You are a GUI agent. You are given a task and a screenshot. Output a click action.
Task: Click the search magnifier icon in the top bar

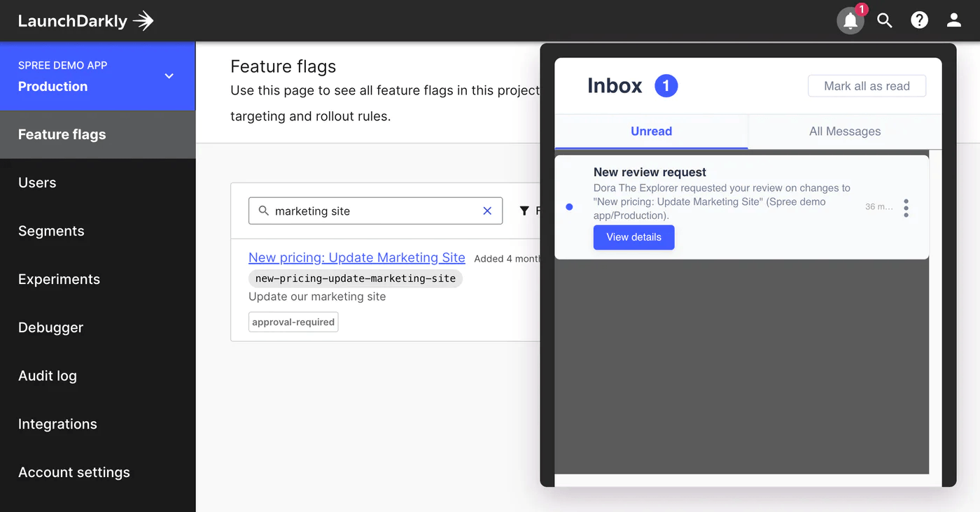click(884, 20)
